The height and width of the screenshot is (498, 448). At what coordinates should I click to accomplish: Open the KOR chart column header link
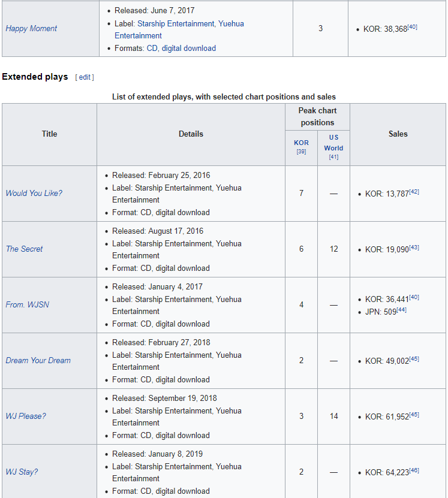click(x=301, y=143)
